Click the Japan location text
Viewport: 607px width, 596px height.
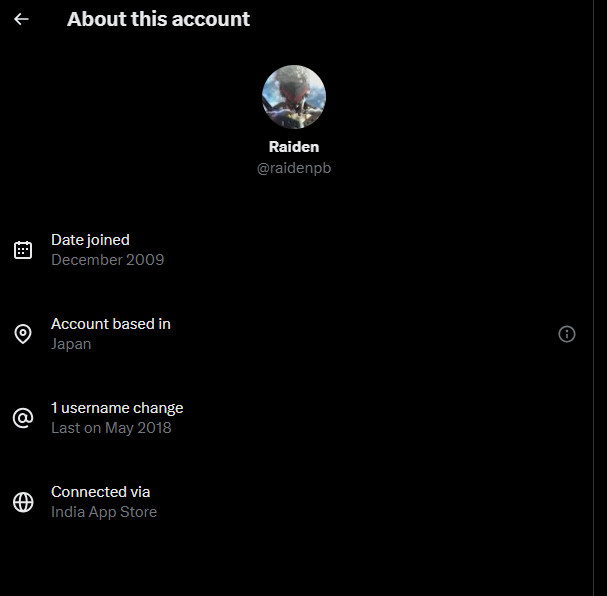pos(71,344)
